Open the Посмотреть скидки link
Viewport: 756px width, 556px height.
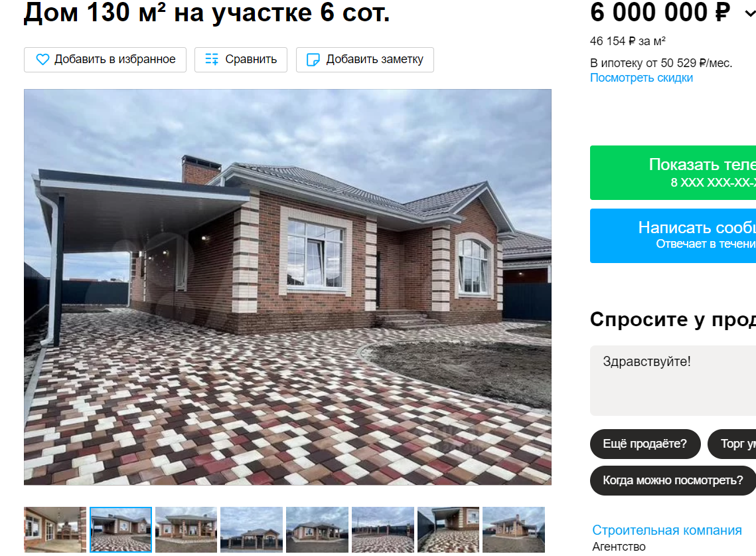(x=641, y=78)
